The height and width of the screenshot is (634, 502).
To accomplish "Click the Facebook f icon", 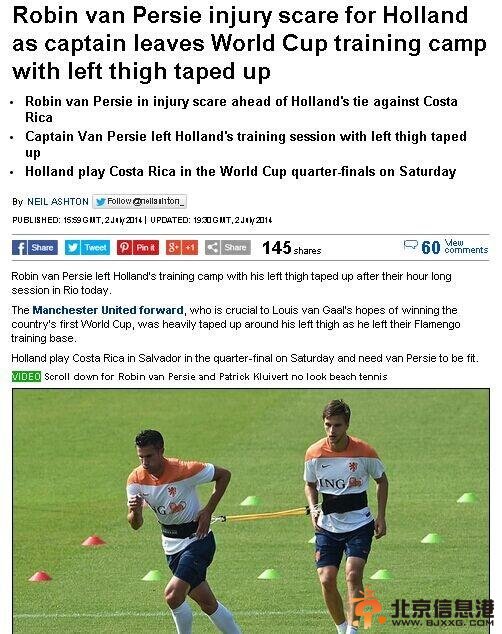I will tap(19, 247).
